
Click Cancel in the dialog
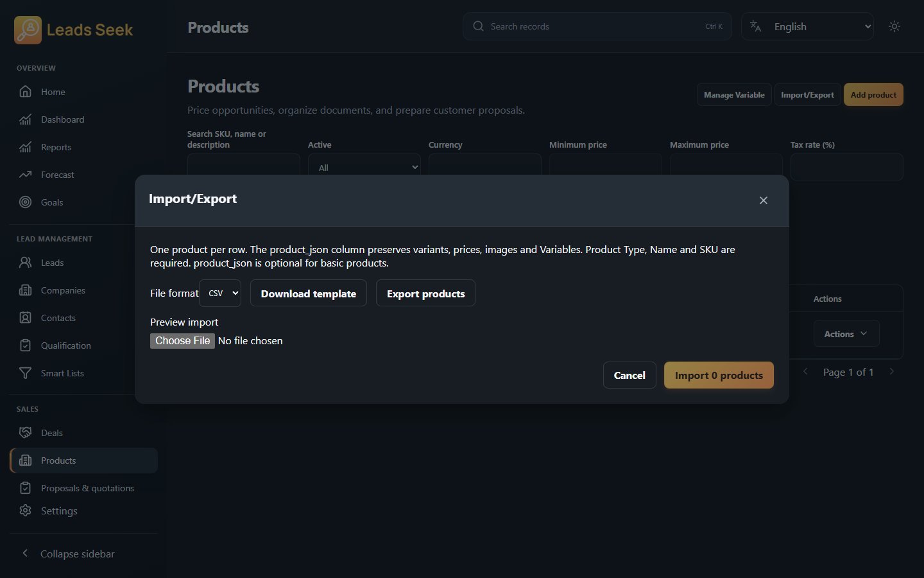point(629,375)
